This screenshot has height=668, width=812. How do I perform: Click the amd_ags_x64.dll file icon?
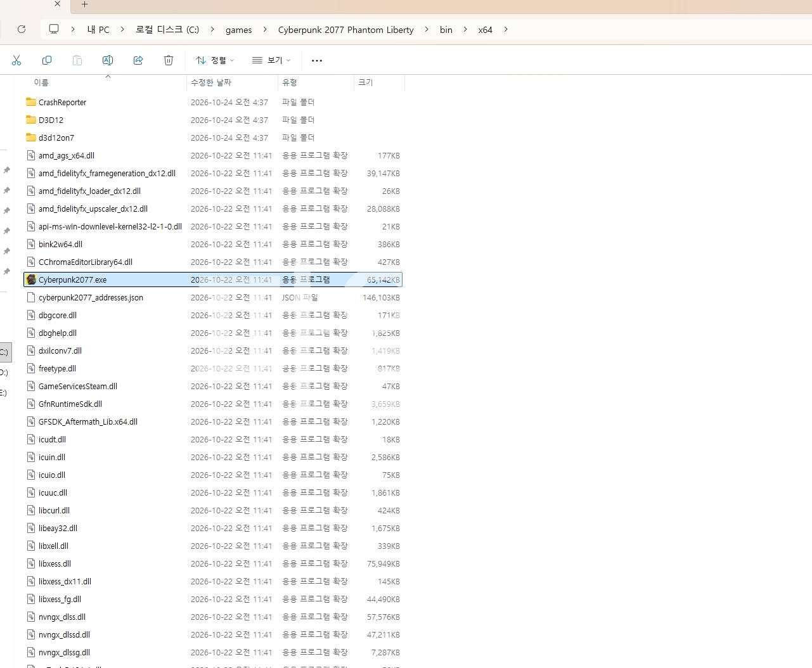point(31,155)
